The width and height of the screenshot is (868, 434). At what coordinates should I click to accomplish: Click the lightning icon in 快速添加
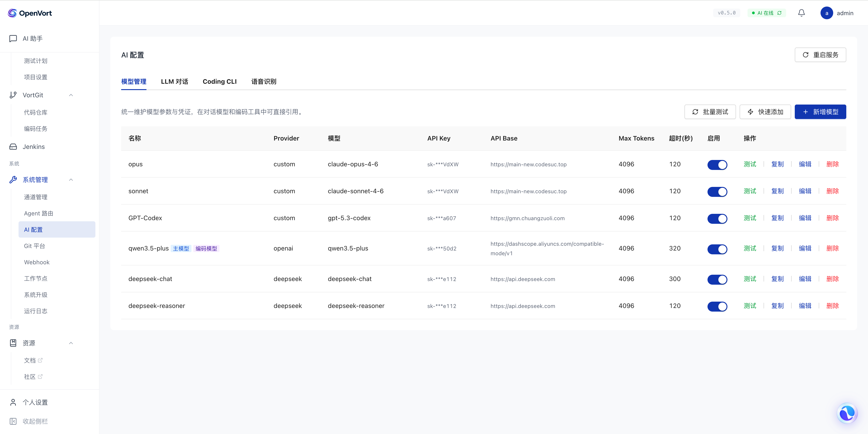(x=750, y=112)
